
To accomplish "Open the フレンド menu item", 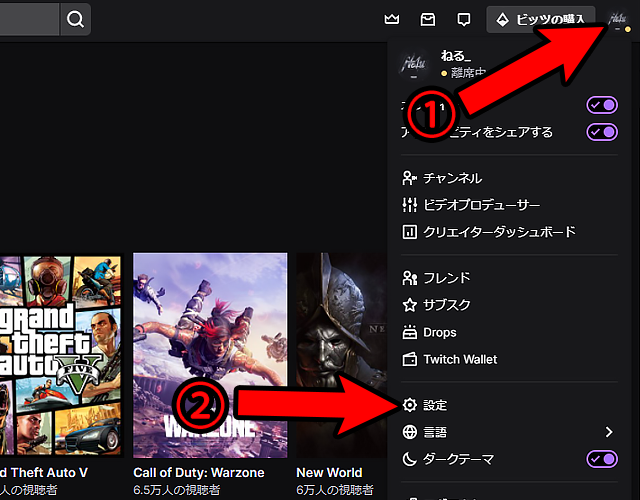I will 509,278.
